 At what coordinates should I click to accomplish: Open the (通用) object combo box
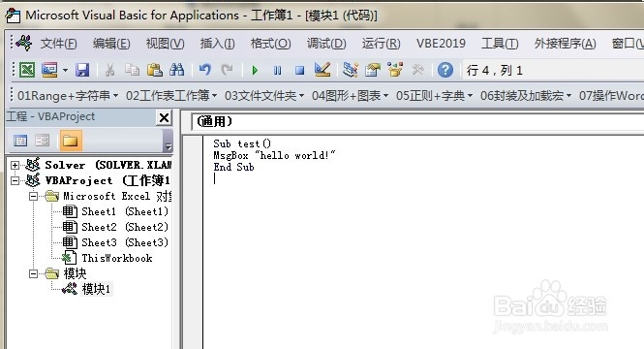(417, 122)
